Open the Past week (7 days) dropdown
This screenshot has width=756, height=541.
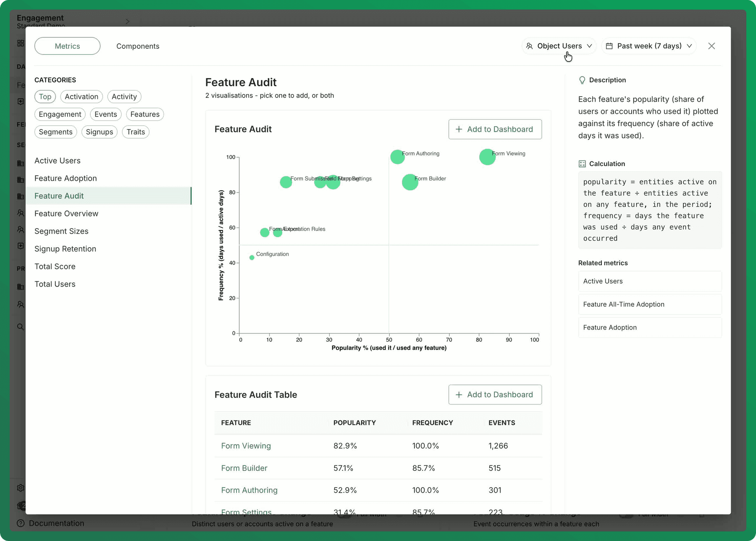click(x=649, y=46)
